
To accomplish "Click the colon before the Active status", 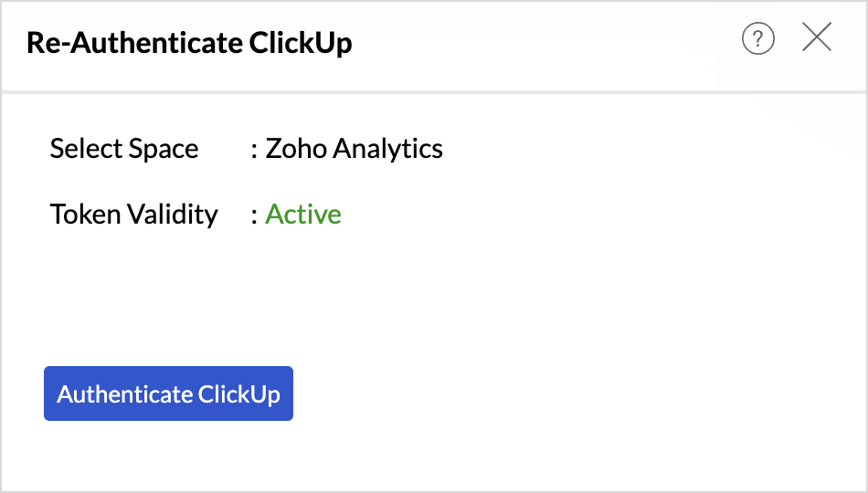I will click(x=254, y=216).
